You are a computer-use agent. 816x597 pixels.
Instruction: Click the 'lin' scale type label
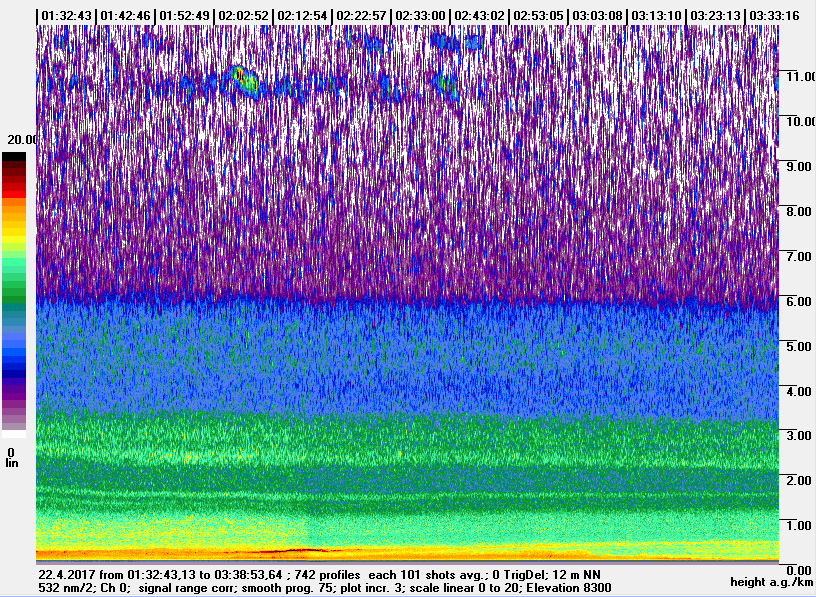[11, 463]
